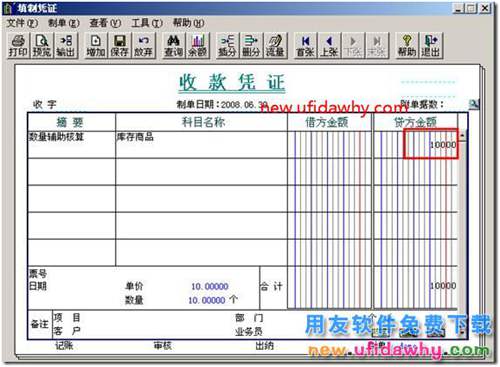Click the 贷方金额 column header
Image resolution: width=500 pixels, height=367 pixels.
tap(415, 122)
